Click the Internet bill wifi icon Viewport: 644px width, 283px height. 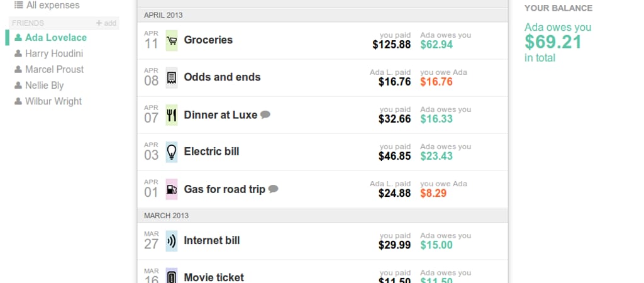pos(171,241)
